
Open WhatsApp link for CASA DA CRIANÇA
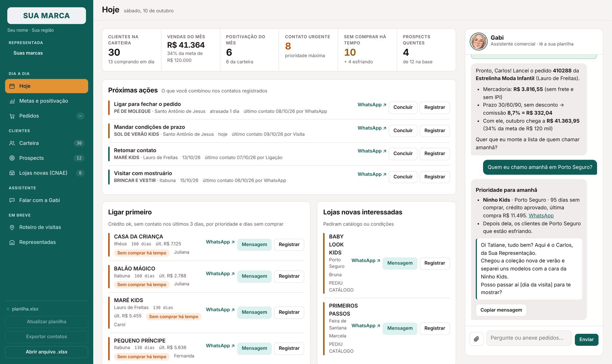[x=220, y=242]
